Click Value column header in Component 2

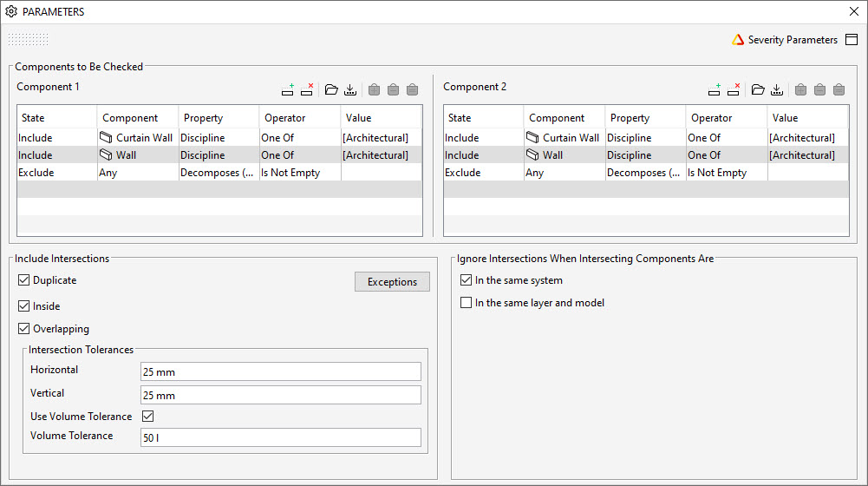point(807,117)
